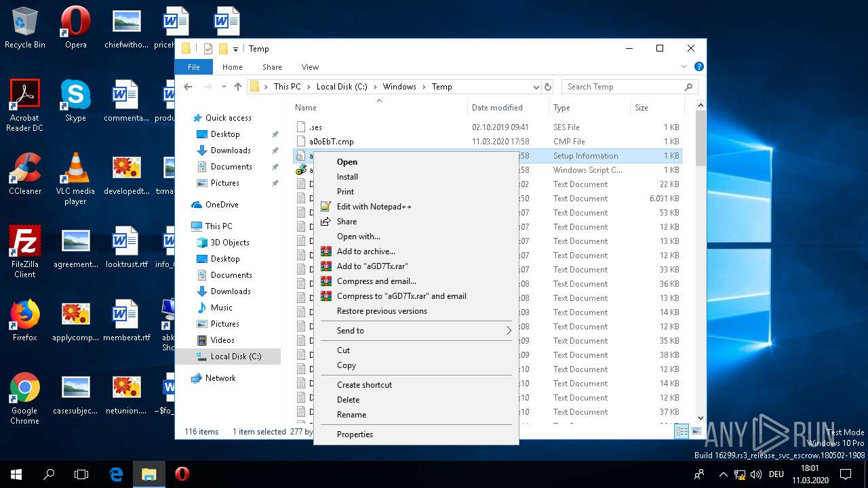This screenshot has height=488, width=868.
Task: Switch to the View ribbon tab
Action: 310,67
